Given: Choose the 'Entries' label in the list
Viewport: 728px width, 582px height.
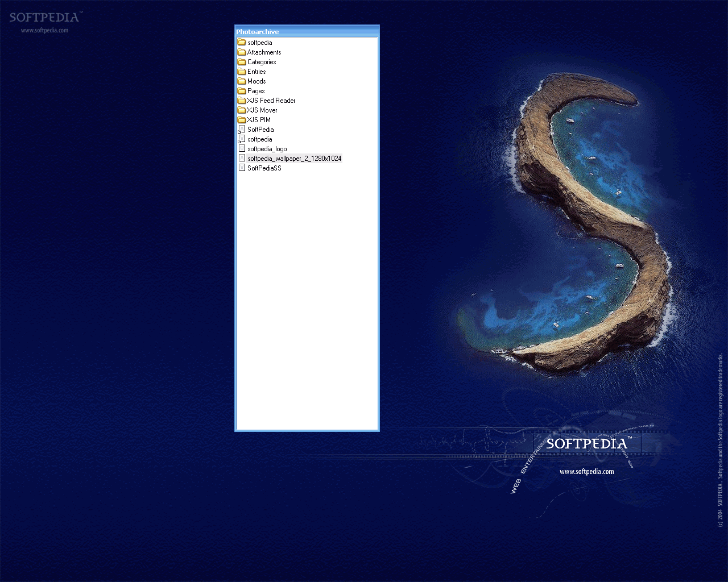Looking at the screenshot, I should [x=257, y=72].
